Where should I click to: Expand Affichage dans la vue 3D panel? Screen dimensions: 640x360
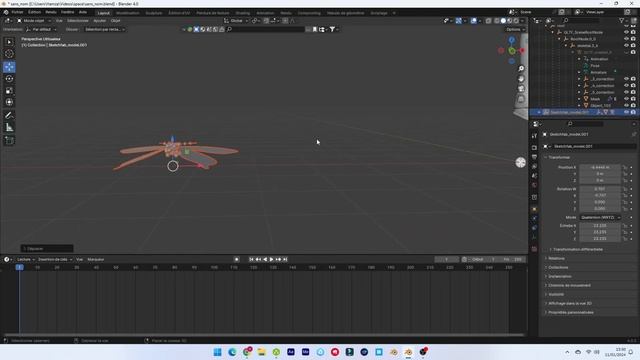pos(569,303)
